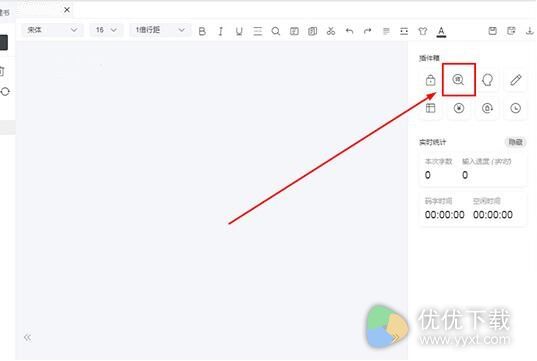This screenshot has width=537, height=361.
Task: Open the font family dropdown
Action: (x=52, y=30)
